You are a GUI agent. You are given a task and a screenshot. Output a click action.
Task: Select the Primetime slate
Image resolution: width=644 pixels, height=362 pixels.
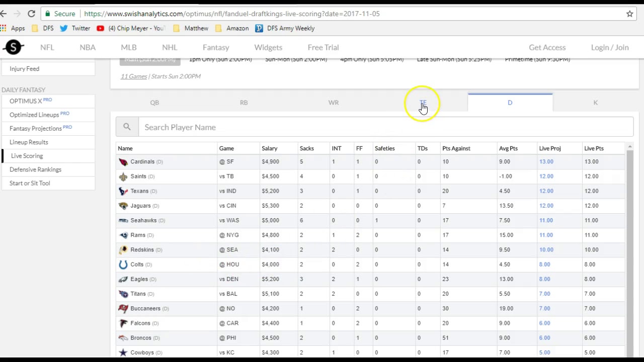click(537, 59)
